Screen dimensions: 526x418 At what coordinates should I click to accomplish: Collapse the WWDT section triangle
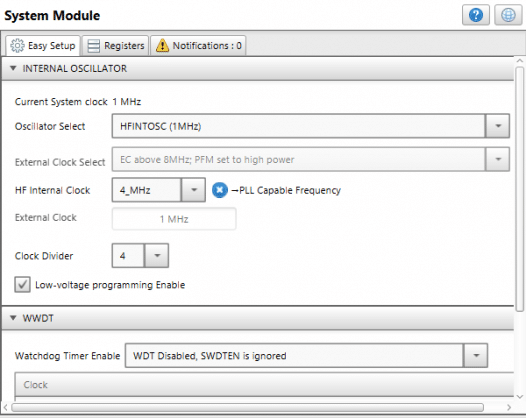[13, 318]
